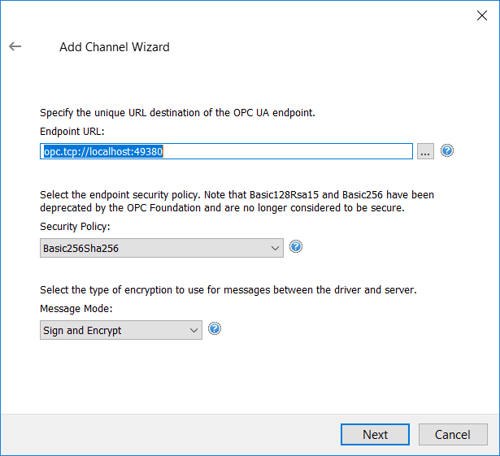Open the Security Policy dropdown

pos(162,248)
